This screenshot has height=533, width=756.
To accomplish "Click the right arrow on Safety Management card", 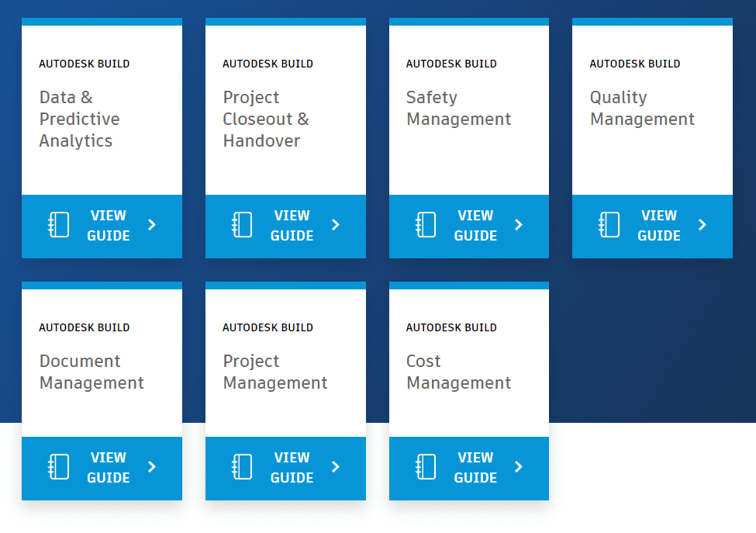I will (x=518, y=225).
